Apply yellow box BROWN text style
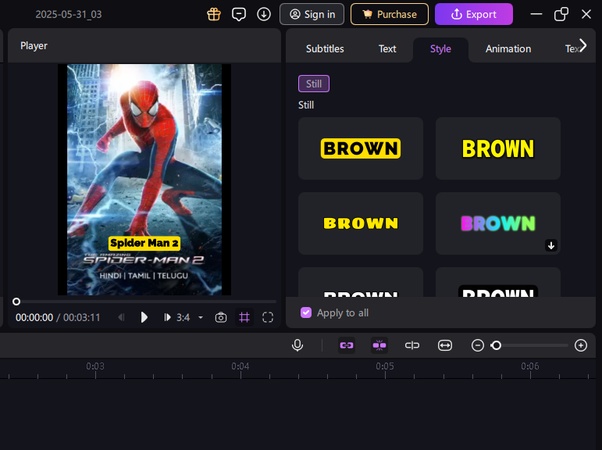The height and width of the screenshot is (450, 602). pyautogui.click(x=361, y=148)
